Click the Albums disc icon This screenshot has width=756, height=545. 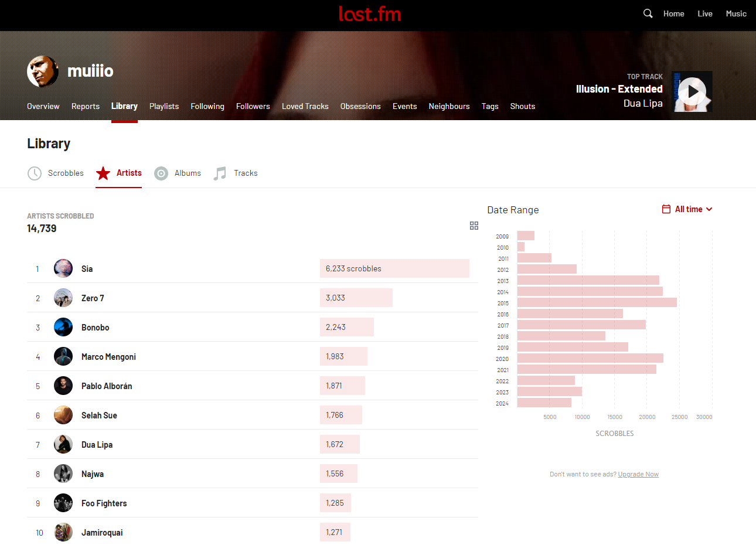(x=161, y=173)
